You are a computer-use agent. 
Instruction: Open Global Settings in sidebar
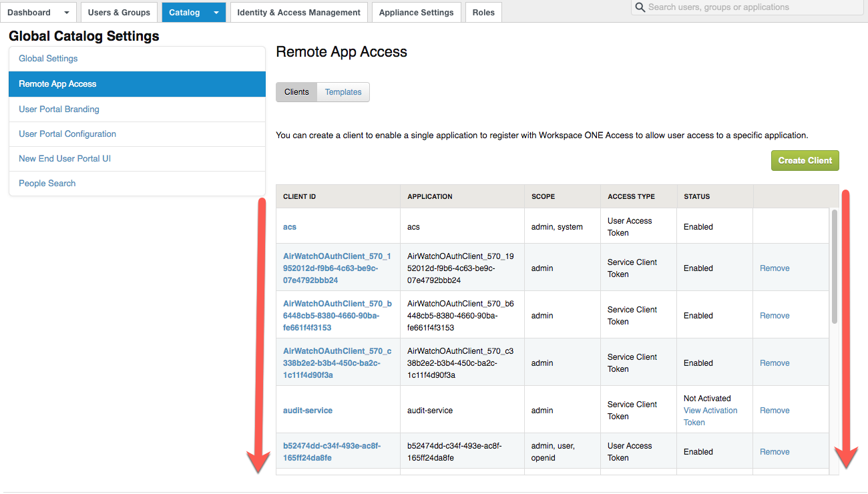(x=138, y=59)
